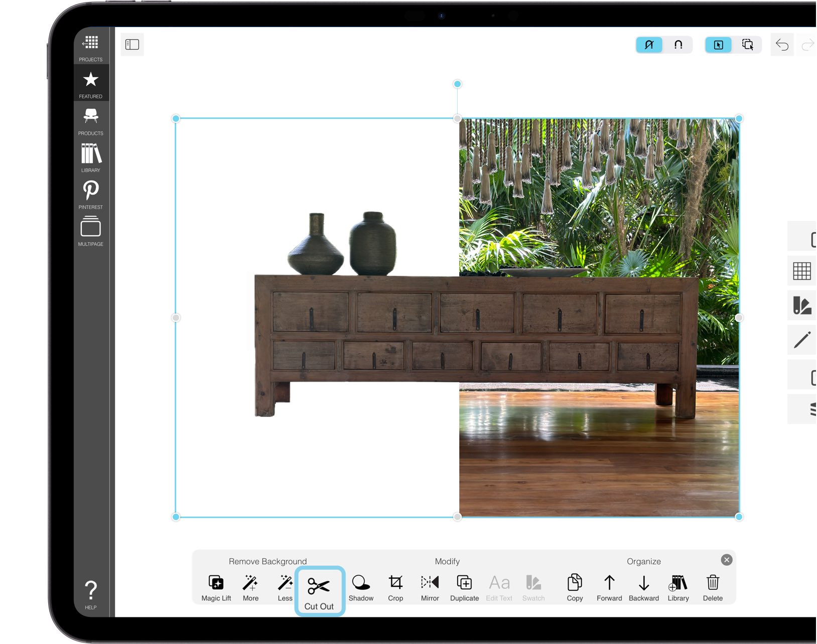Click the Undo arrow
The height and width of the screenshot is (644, 817).
pos(782,45)
